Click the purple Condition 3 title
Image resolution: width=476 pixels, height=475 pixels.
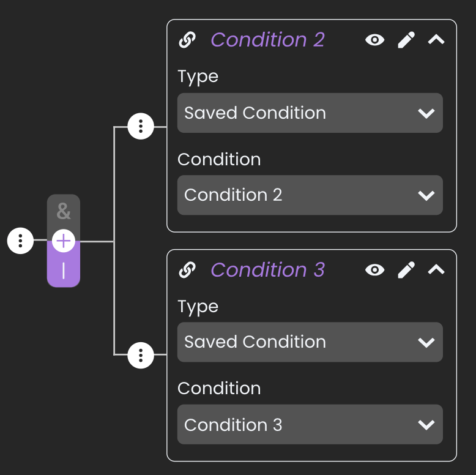(x=268, y=270)
